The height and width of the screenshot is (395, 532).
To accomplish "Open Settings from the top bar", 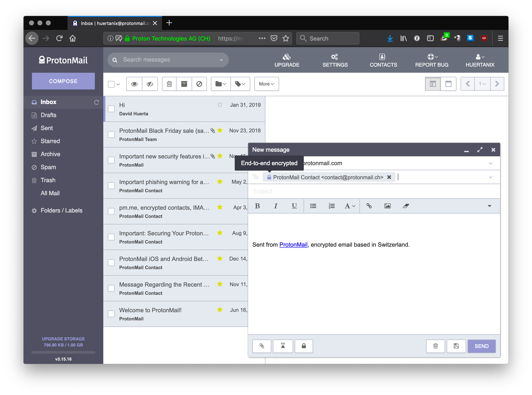I will (335, 60).
